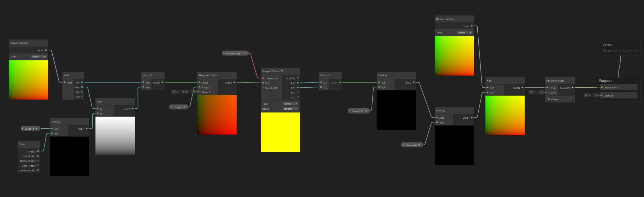Click the B(1) output port on Split node
Screen dimensions: 644x197
pos(82,92)
